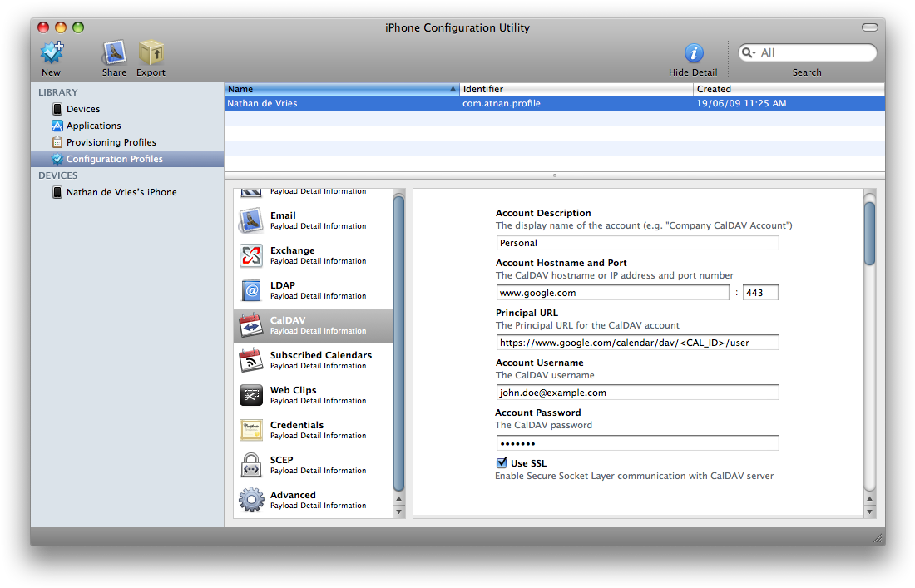Click the payload list scroll up arrow
915x588 pixels.
tap(399, 499)
